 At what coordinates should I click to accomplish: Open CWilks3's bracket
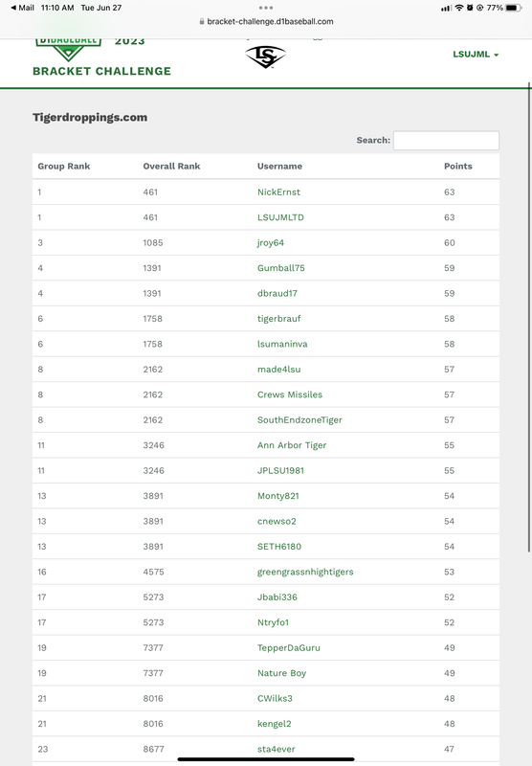[x=275, y=699]
